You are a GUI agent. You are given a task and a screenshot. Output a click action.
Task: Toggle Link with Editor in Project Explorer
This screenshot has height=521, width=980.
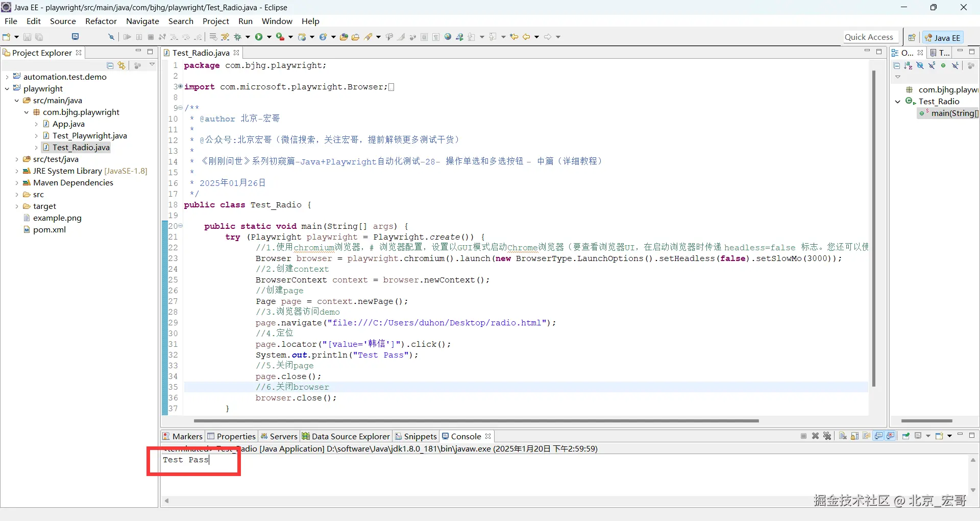click(x=121, y=65)
